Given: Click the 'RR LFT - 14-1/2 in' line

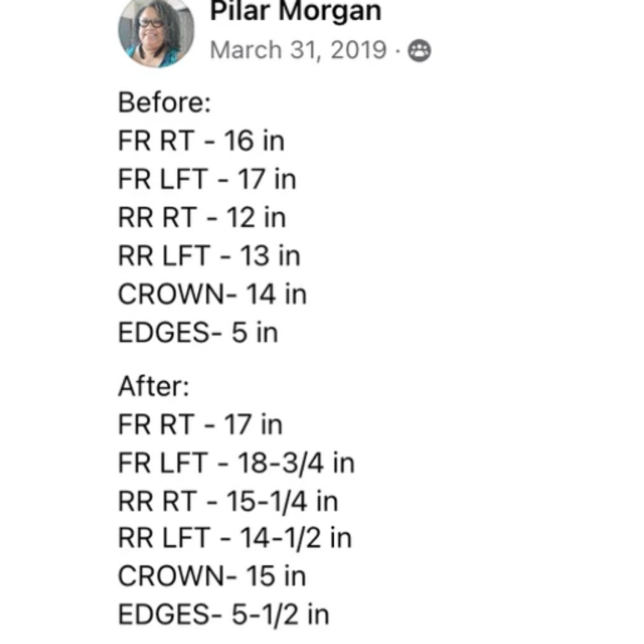Looking at the screenshot, I should 235,538.
